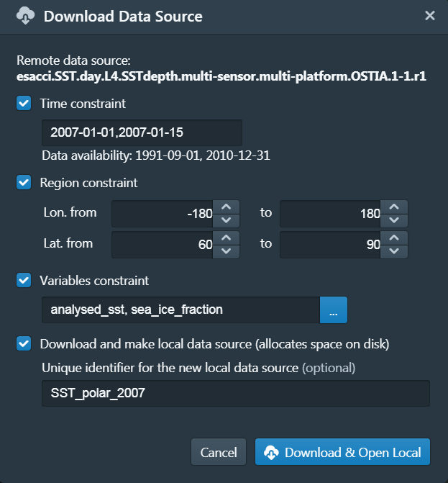The width and height of the screenshot is (448, 483).
Task: Disable the Variables constraint checkbox
Action: pyautogui.click(x=24, y=280)
